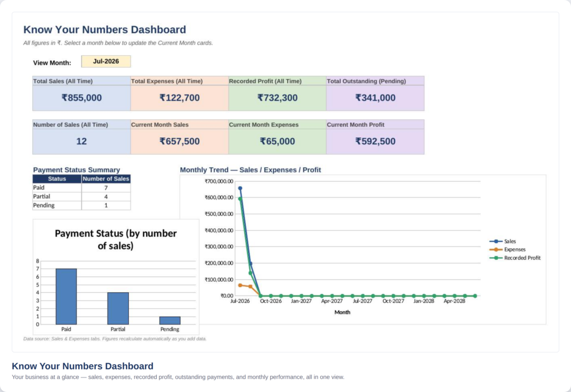Click the Pending count cell showing 1

tap(106, 205)
